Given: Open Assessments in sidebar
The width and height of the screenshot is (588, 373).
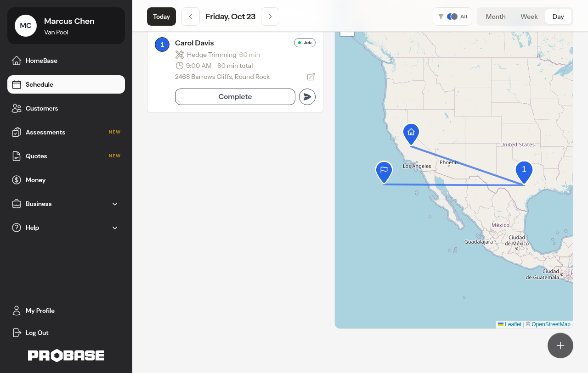Looking at the screenshot, I should click(66, 132).
